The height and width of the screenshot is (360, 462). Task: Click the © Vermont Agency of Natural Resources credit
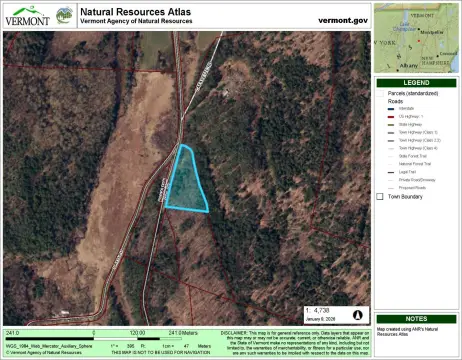[44, 352]
